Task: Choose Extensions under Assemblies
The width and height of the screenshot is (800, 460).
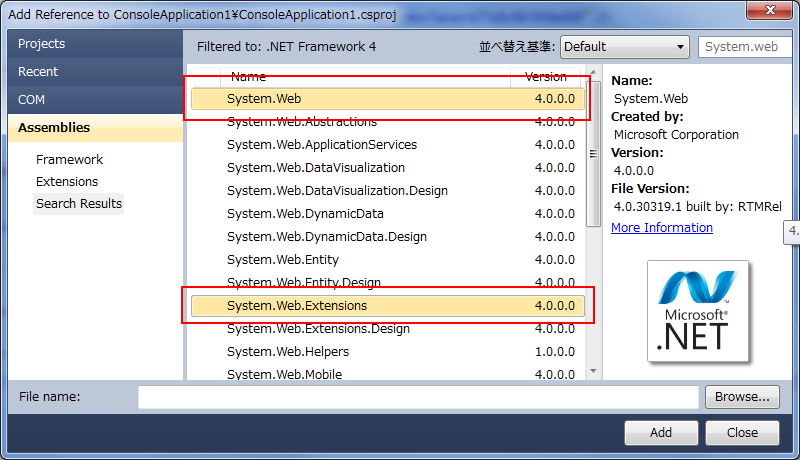Action: click(x=67, y=182)
